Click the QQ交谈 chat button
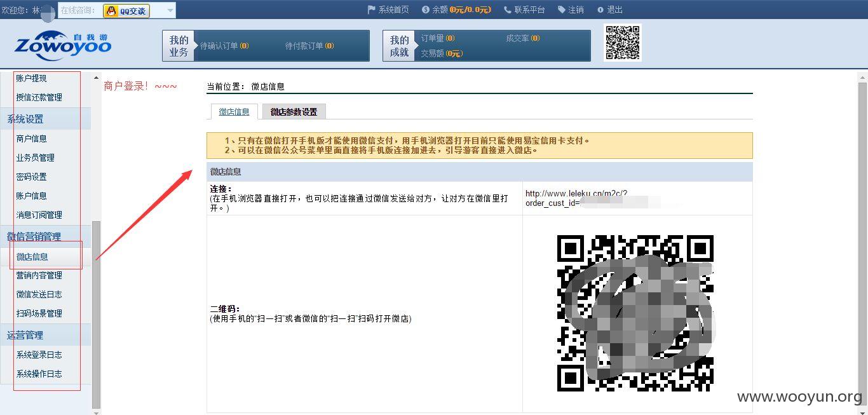 click(x=126, y=11)
